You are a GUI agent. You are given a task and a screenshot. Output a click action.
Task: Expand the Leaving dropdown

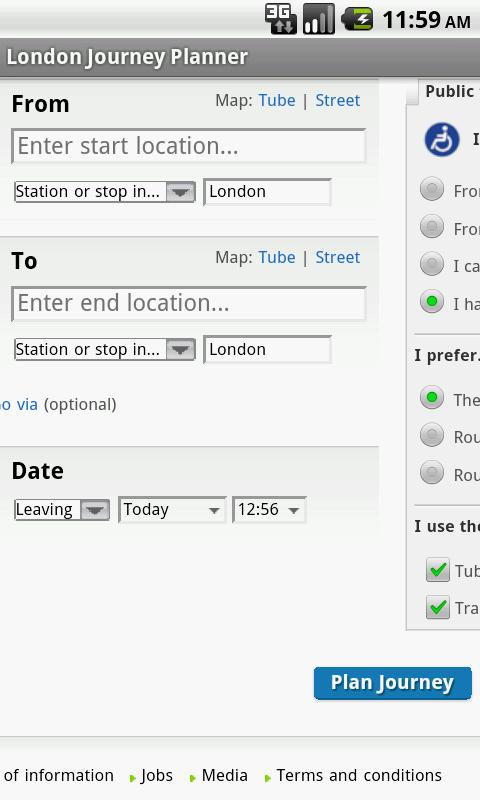[x=62, y=510]
